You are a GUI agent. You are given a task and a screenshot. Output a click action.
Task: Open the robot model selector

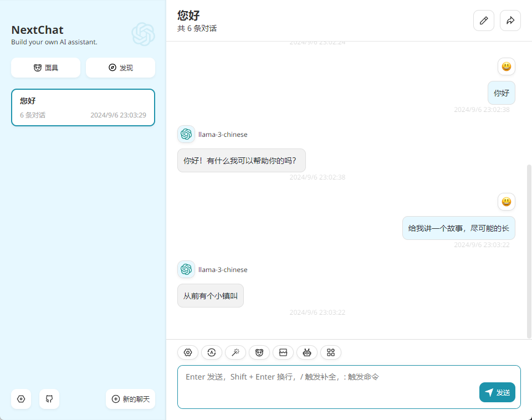tap(307, 352)
